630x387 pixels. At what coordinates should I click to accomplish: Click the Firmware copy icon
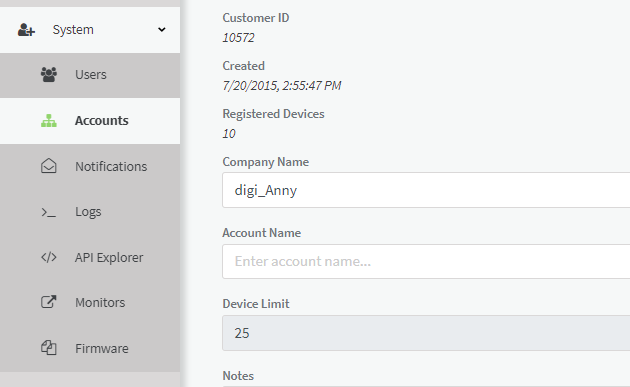(49, 348)
